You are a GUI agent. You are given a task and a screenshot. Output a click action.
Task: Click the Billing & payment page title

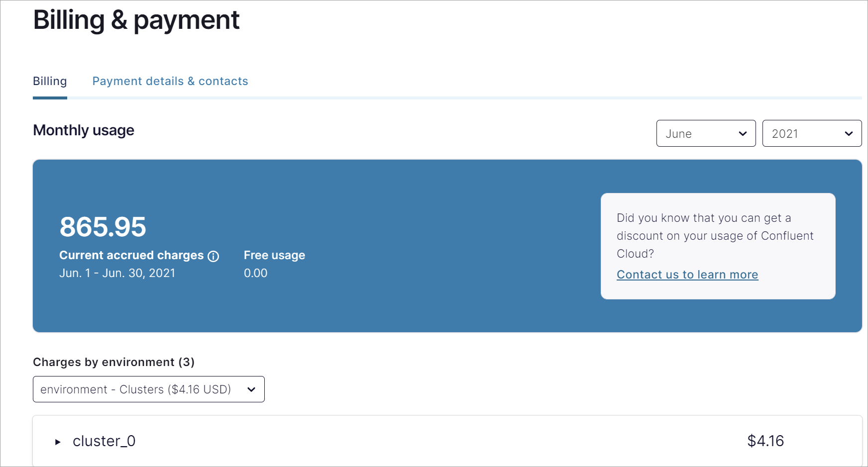pyautogui.click(x=136, y=20)
